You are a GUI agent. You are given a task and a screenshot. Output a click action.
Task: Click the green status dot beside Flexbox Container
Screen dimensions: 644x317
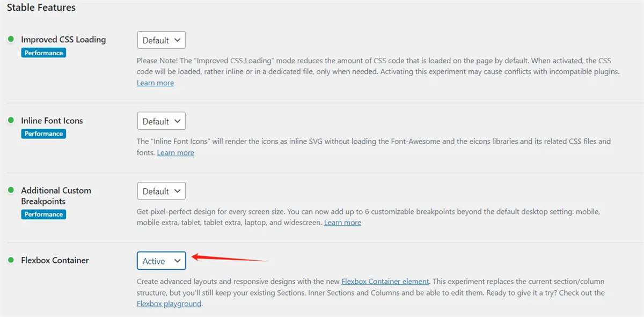tap(11, 260)
